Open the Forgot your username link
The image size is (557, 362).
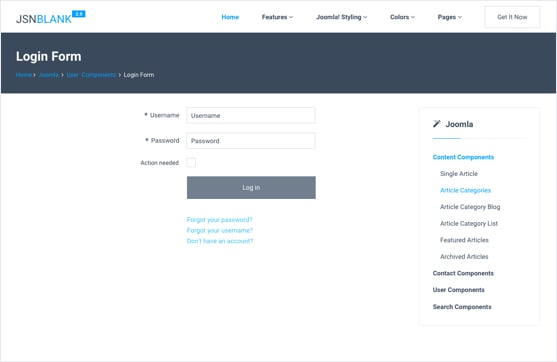point(220,231)
